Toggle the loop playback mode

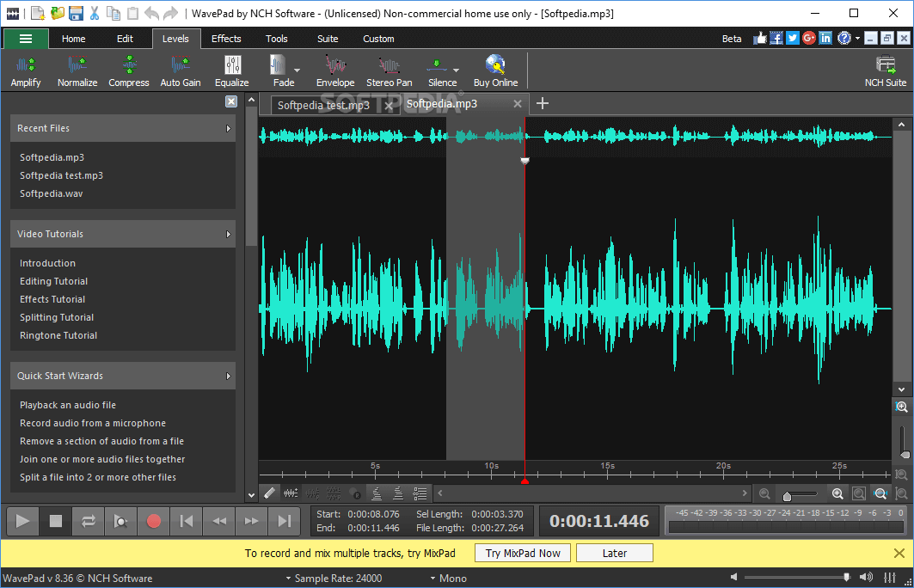(88, 520)
